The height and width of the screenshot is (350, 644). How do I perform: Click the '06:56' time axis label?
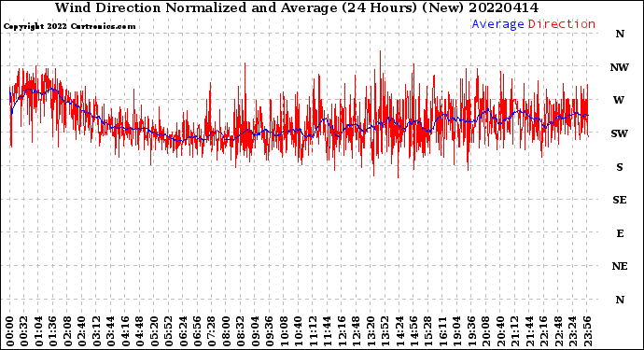coord(197,331)
